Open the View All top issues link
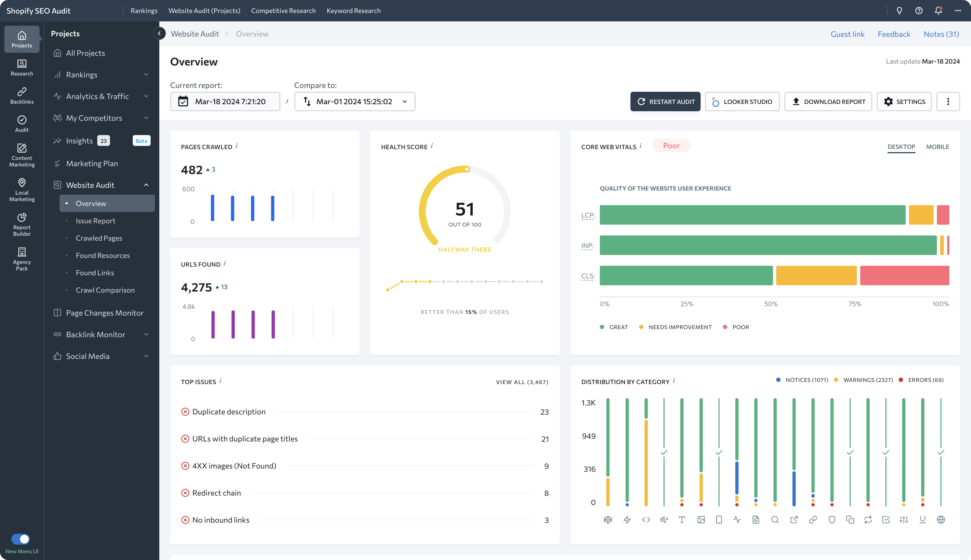 (522, 382)
